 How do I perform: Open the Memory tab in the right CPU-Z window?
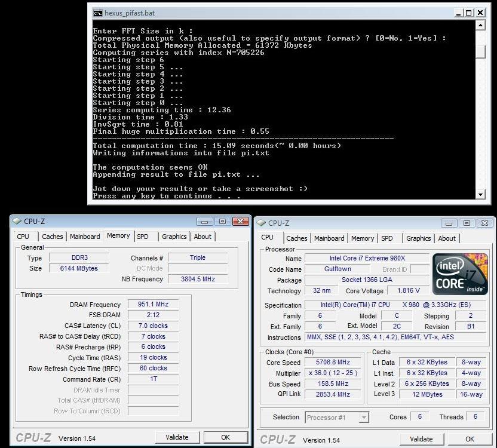click(x=363, y=238)
